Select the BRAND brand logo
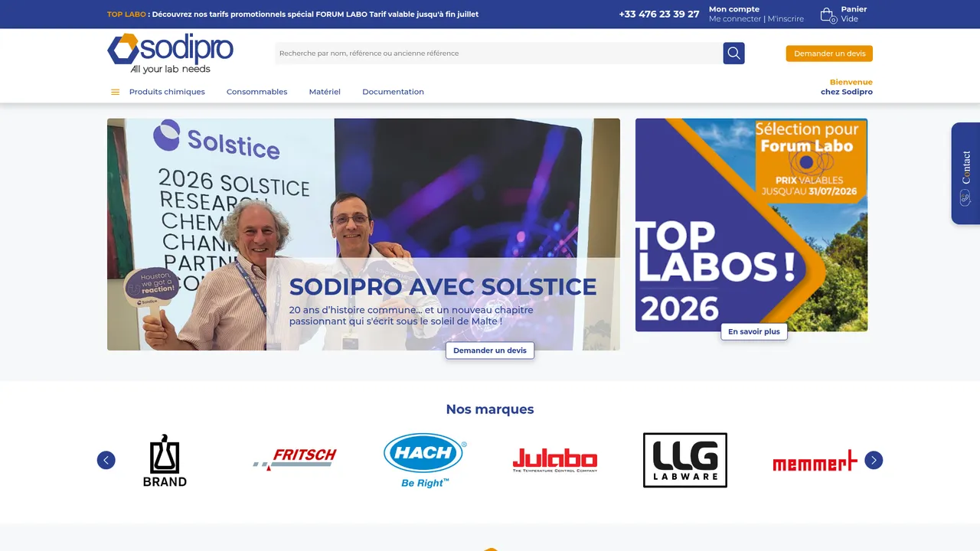The height and width of the screenshot is (551, 980). tap(165, 460)
